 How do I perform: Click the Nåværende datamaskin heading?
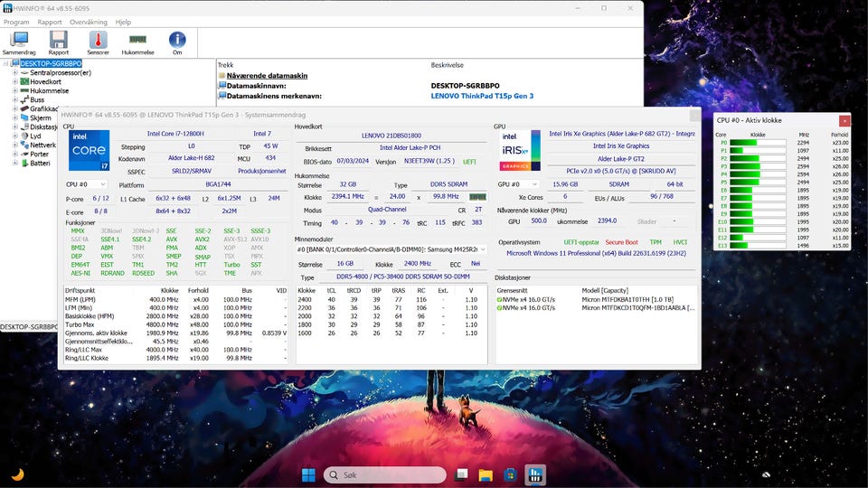tap(267, 76)
